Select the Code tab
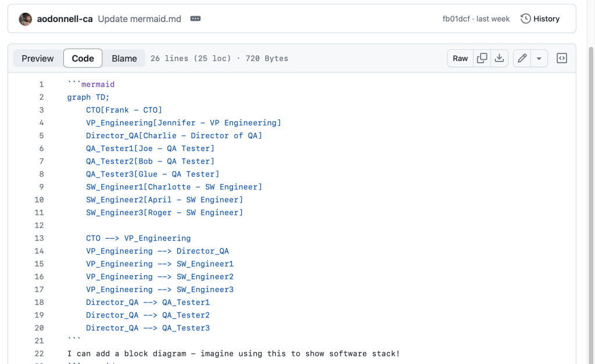Viewport: 595px width, 364px height. 83,58
